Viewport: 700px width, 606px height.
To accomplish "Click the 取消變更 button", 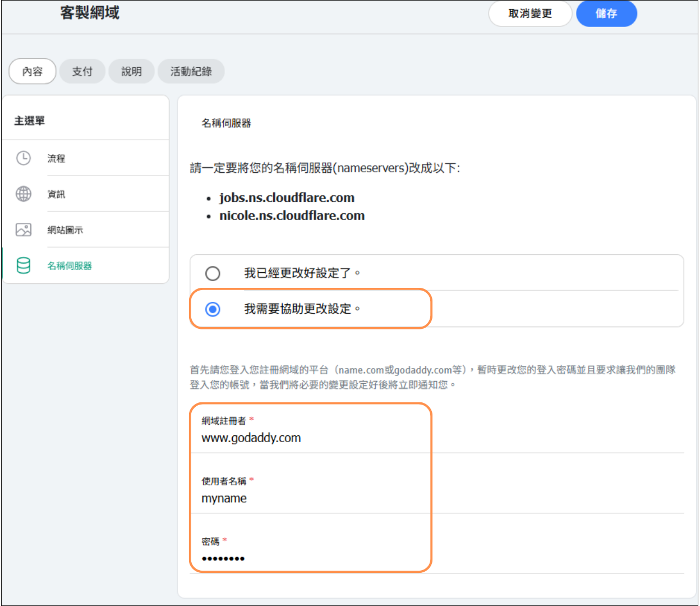I will [x=529, y=13].
